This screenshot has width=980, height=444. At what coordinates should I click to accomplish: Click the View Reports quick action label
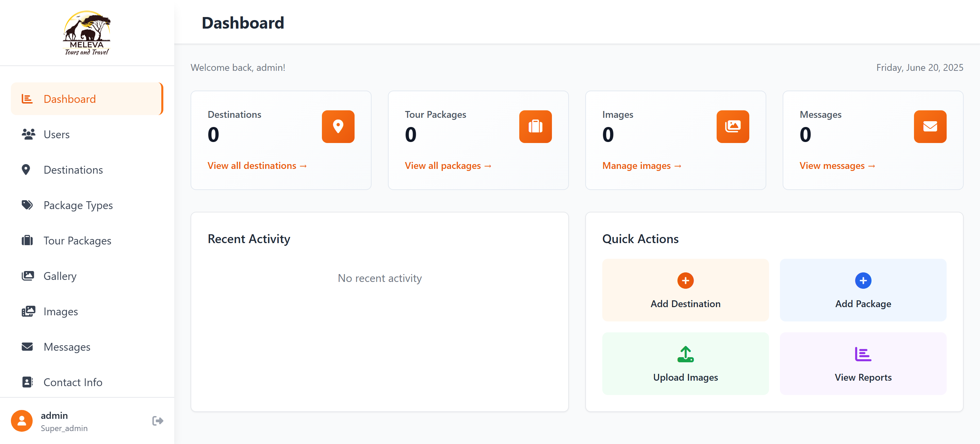863,377
